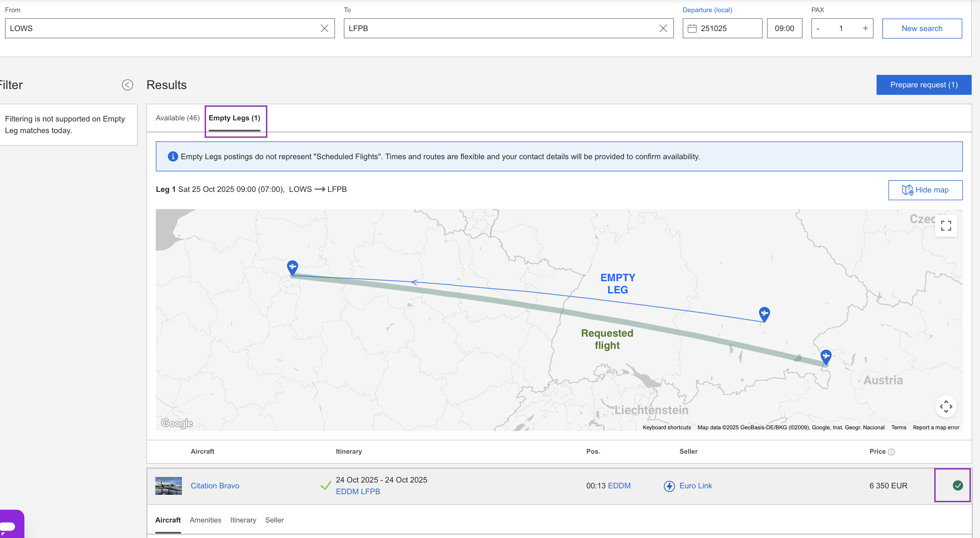Start a New search
Viewport: 980px width, 538px height.
click(x=921, y=29)
